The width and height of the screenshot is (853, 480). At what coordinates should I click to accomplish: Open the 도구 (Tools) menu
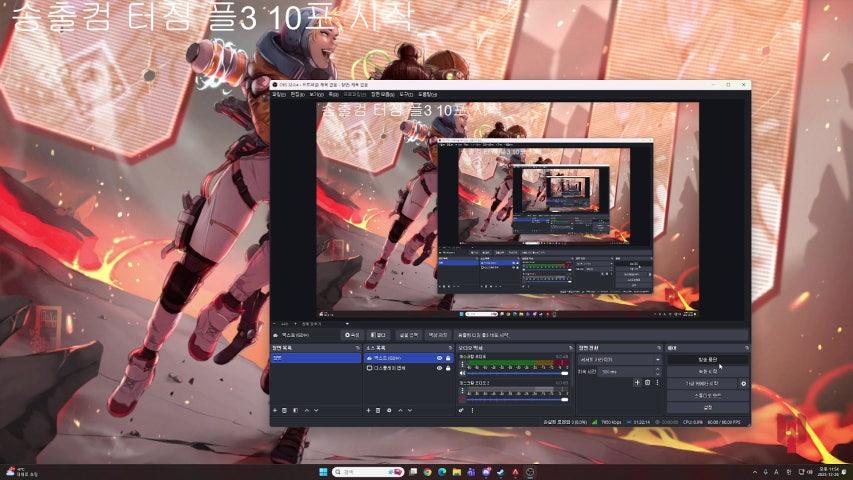click(406, 94)
